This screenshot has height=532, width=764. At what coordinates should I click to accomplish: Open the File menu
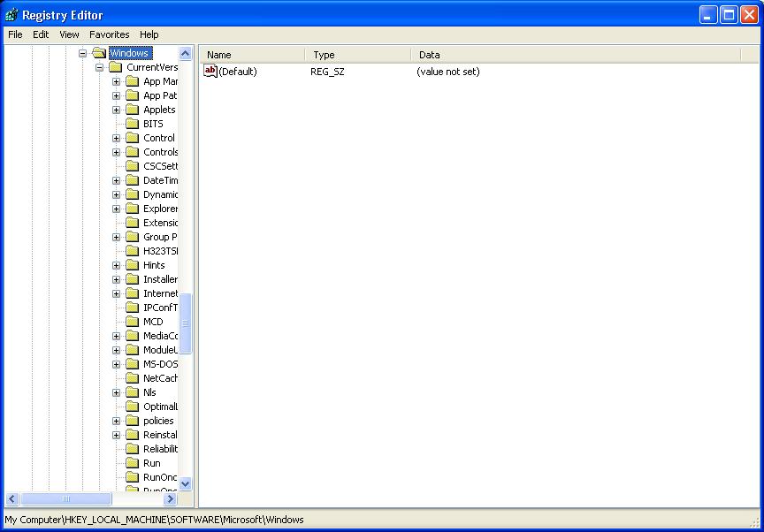click(x=15, y=34)
